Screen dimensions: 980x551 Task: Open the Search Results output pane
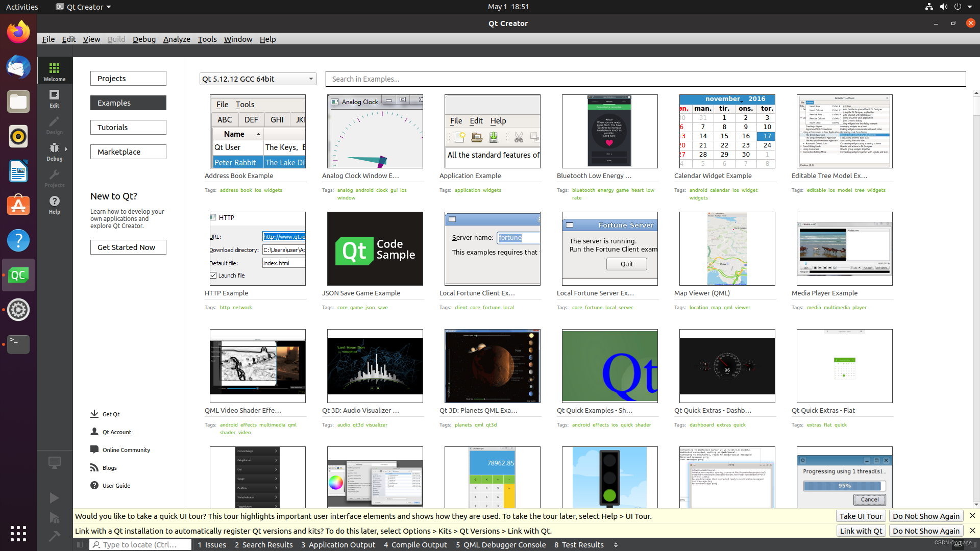pos(263,544)
